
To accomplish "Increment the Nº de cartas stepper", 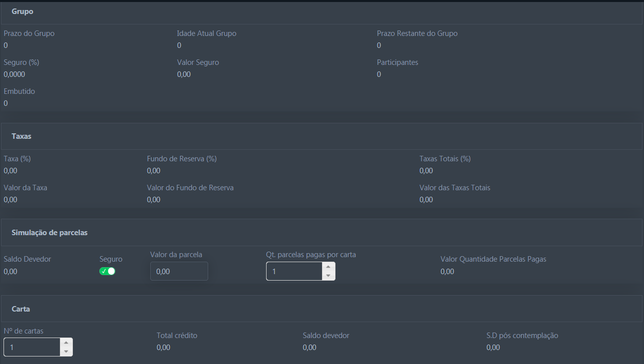I will click(66, 343).
